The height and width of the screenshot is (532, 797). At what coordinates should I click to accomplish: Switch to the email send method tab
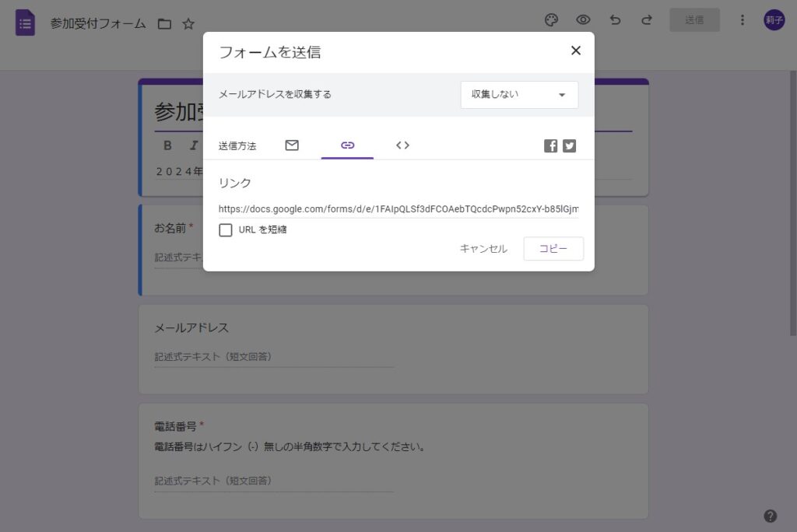pyautogui.click(x=292, y=145)
